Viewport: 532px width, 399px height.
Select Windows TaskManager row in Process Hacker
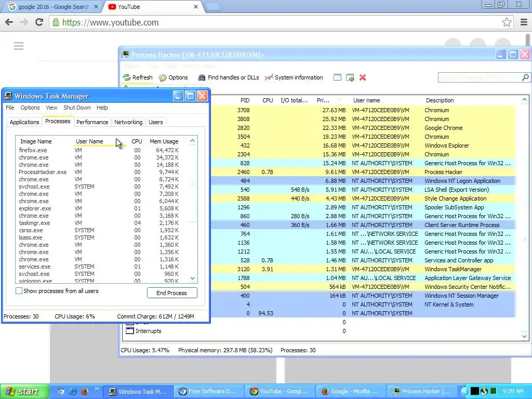click(363, 269)
